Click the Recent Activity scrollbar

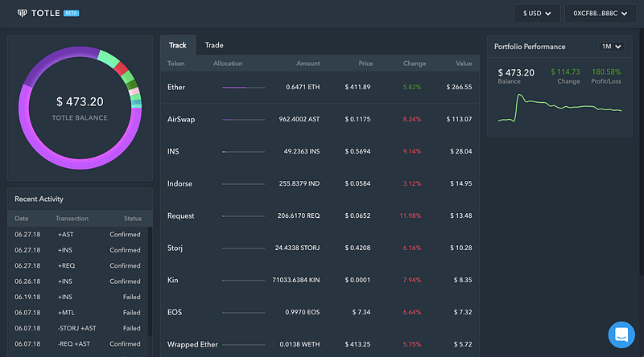150,281
